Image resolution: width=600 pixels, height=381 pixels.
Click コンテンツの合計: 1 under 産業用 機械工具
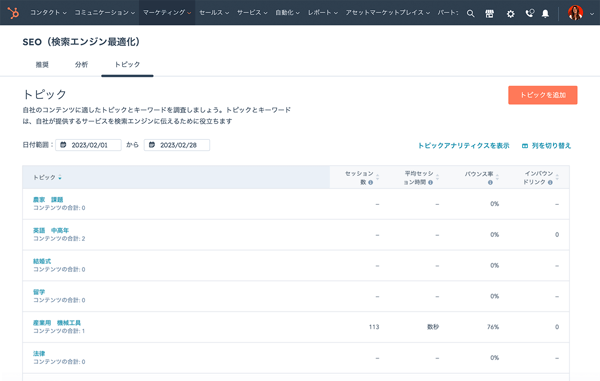pos(59,331)
